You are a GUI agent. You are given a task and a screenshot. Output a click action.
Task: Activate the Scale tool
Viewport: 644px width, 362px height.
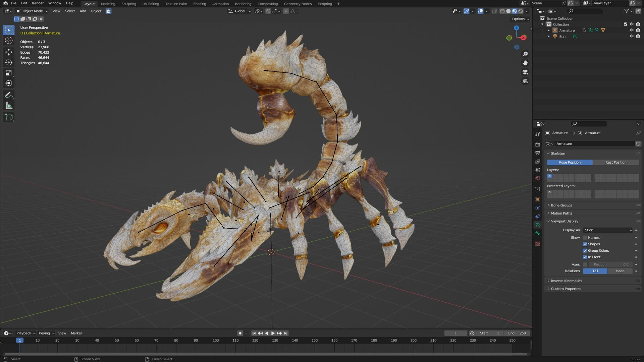pos(9,73)
